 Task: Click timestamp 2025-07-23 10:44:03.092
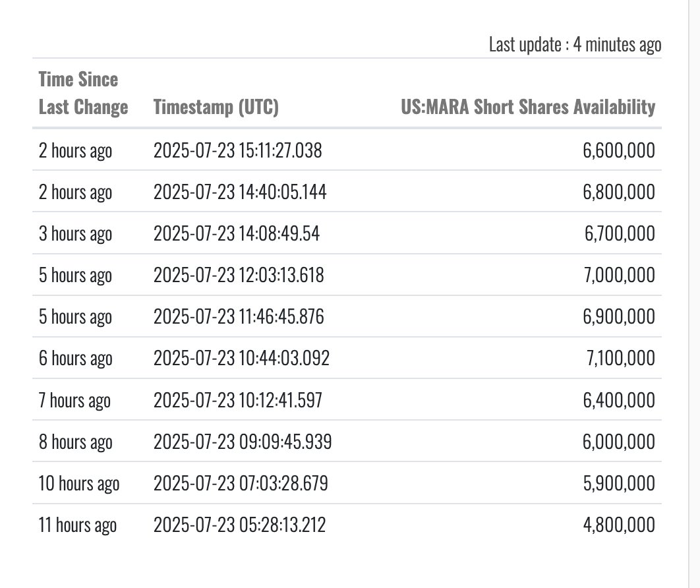[x=241, y=358]
